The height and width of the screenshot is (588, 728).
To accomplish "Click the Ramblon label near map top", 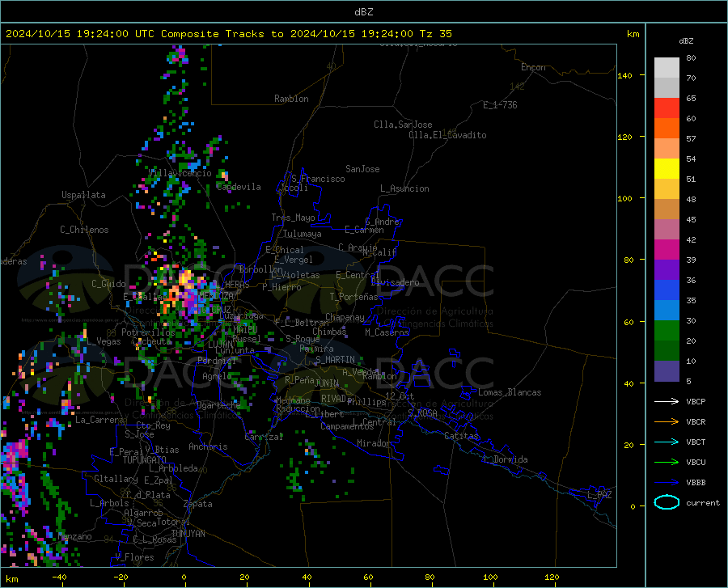I will [x=291, y=99].
